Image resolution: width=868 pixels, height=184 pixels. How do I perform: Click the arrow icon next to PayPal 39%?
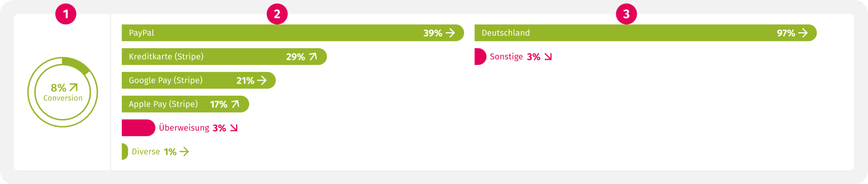[450, 33]
